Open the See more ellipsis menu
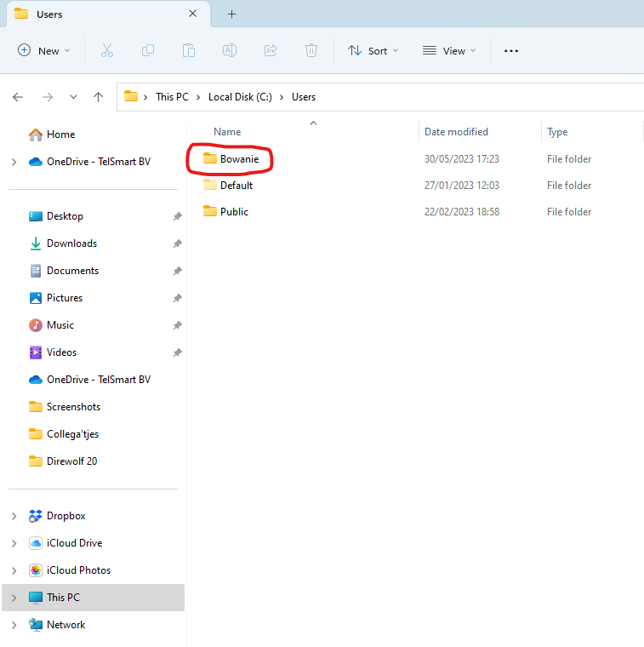This screenshot has width=644, height=647. coord(510,50)
